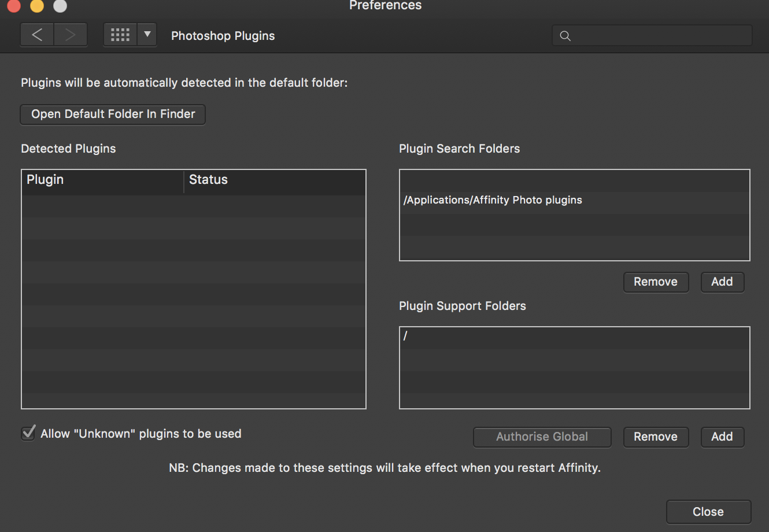Viewport: 769px width, 532px height.
Task: Click Open Default Folder In Finder
Action: [113, 114]
